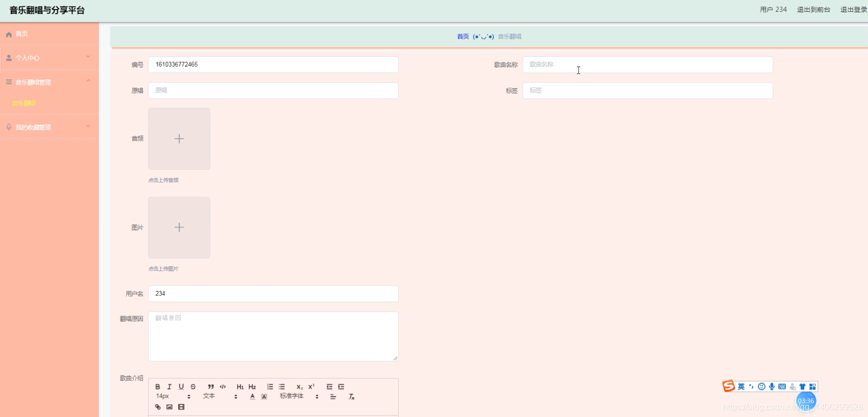Expand the 我的收藏管理 sidebar menu

tap(49, 127)
